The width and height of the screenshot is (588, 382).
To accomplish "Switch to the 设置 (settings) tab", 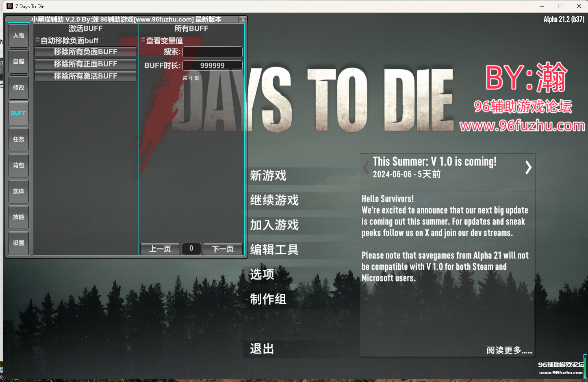I will point(19,243).
